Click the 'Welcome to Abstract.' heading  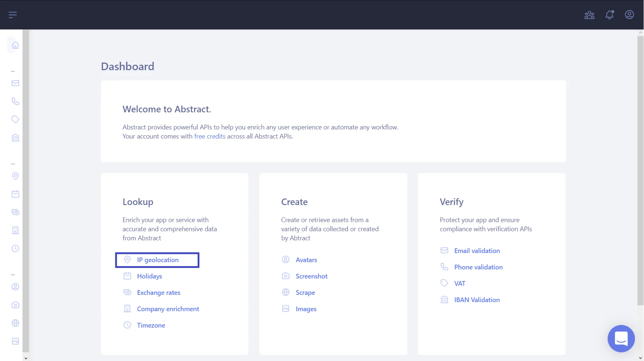tap(167, 109)
